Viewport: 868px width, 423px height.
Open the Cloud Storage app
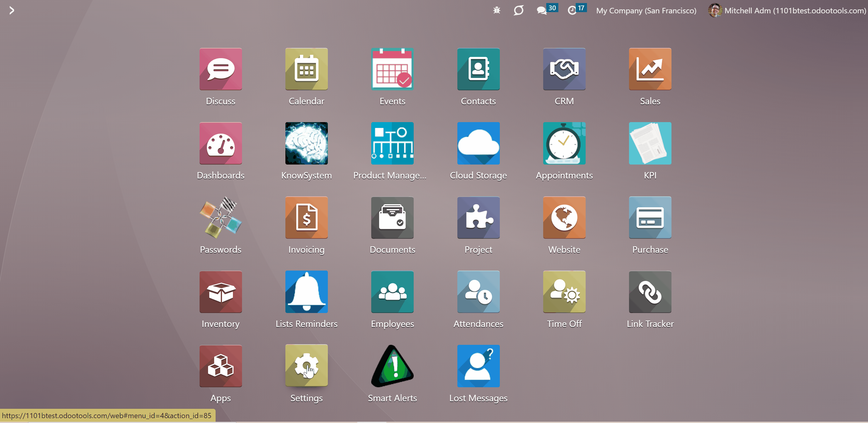(x=479, y=143)
